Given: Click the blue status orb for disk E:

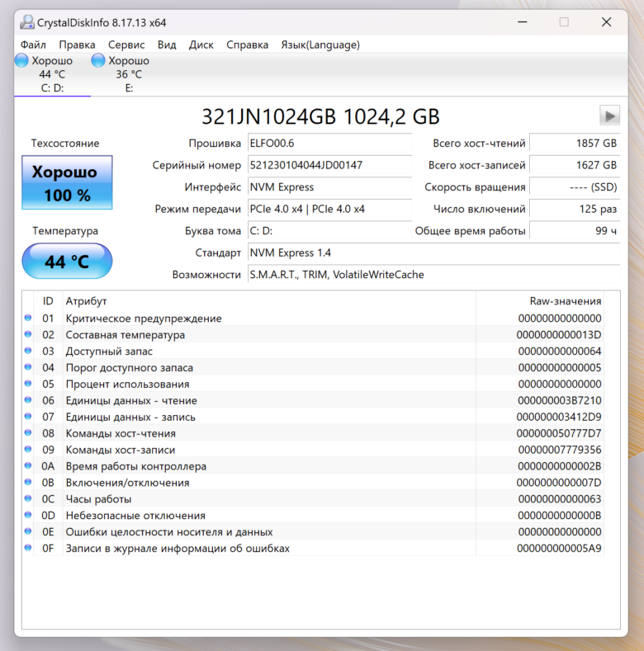Looking at the screenshot, I should 98,60.
